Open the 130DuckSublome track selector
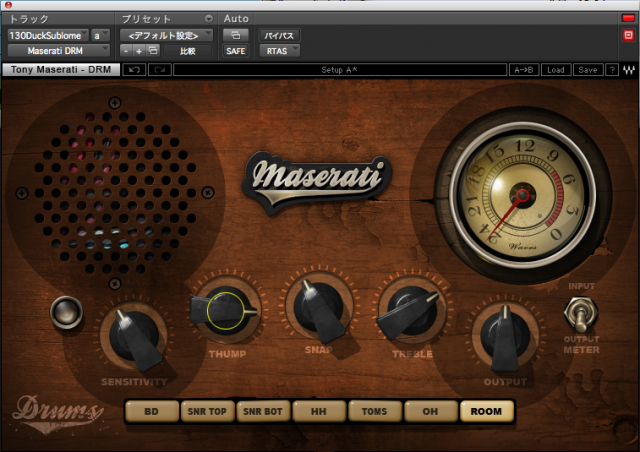 coord(48,36)
